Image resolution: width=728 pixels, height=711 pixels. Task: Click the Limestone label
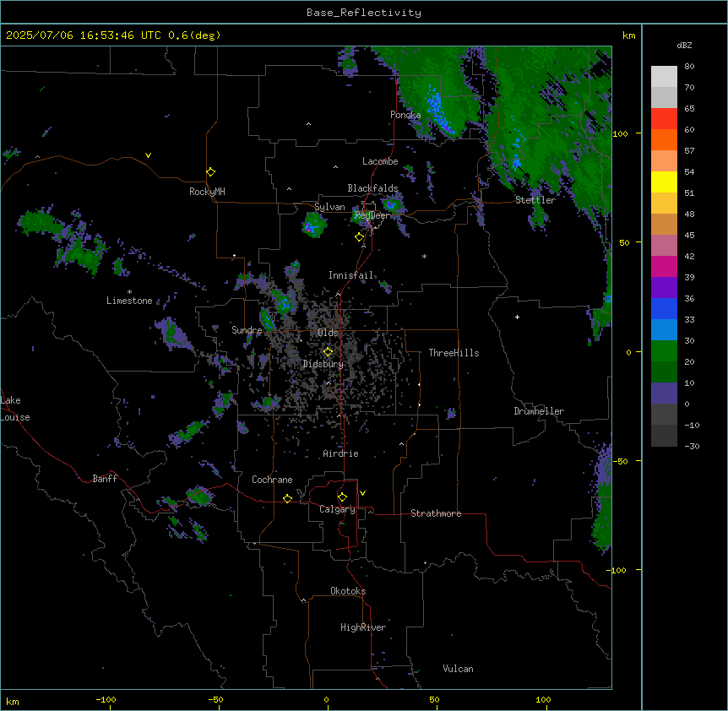point(129,301)
